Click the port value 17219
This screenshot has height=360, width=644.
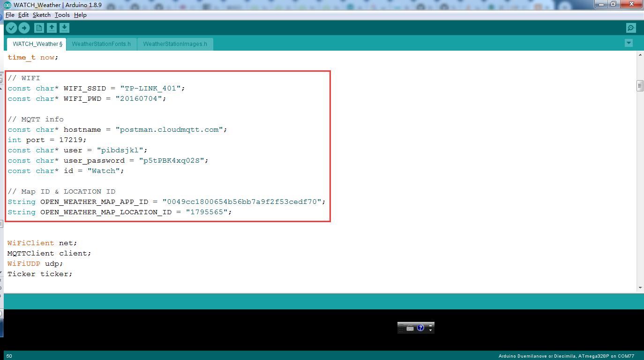click(70, 140)
